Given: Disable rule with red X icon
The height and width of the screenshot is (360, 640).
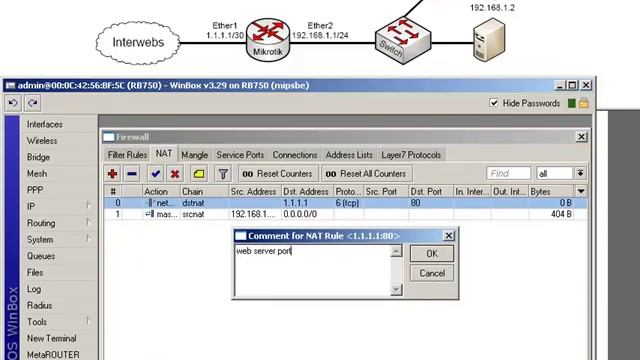Looking at the screenshot, I should click(175, 174).
